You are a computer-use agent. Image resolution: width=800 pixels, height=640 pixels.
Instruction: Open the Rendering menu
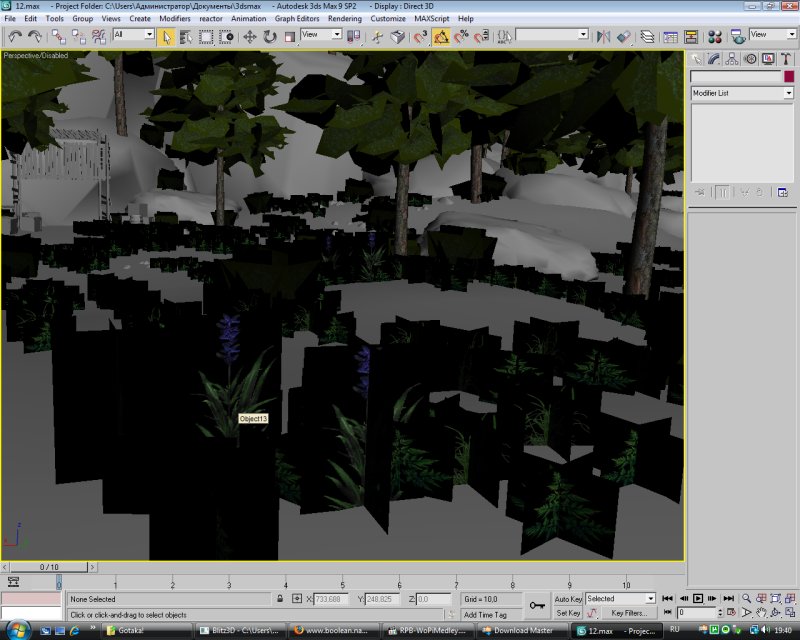345,18
